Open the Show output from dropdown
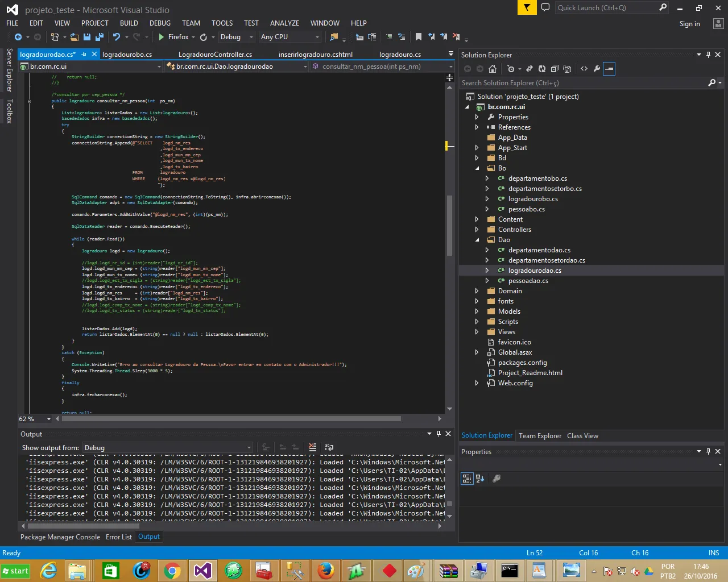Screen dimensions: 728x582 pos(168,448)
